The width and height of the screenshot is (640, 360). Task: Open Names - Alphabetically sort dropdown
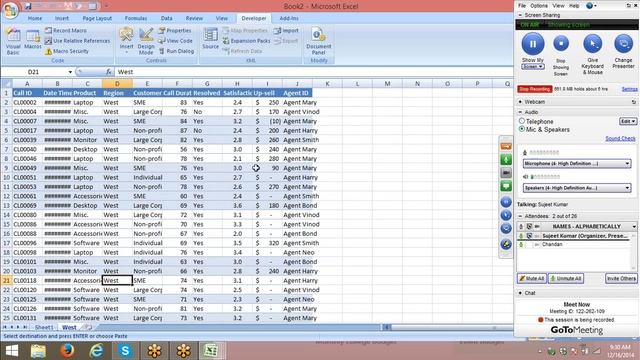pos(634,227)
